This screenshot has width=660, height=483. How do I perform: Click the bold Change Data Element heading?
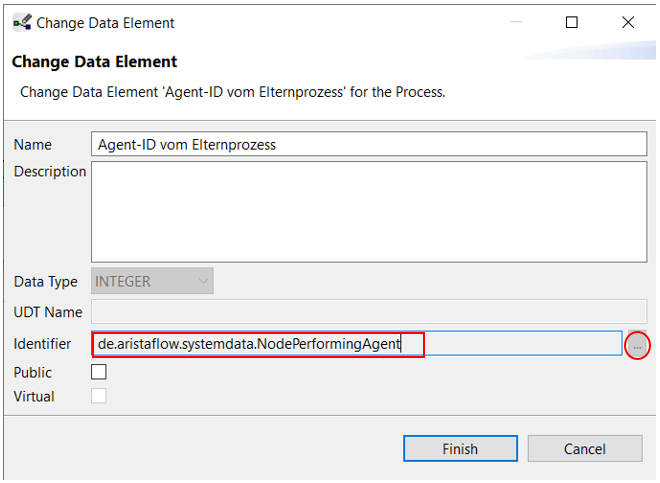(x=95, y=62)
